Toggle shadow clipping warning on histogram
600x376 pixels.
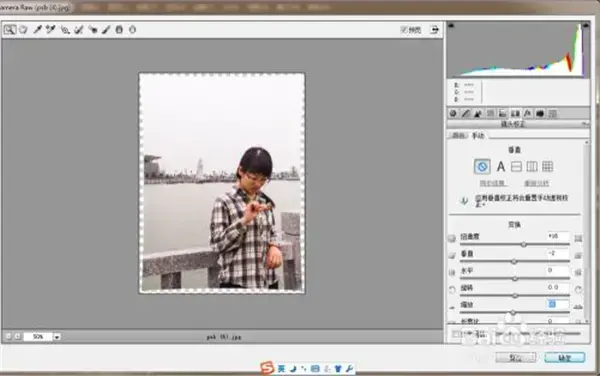coord(451,25)
